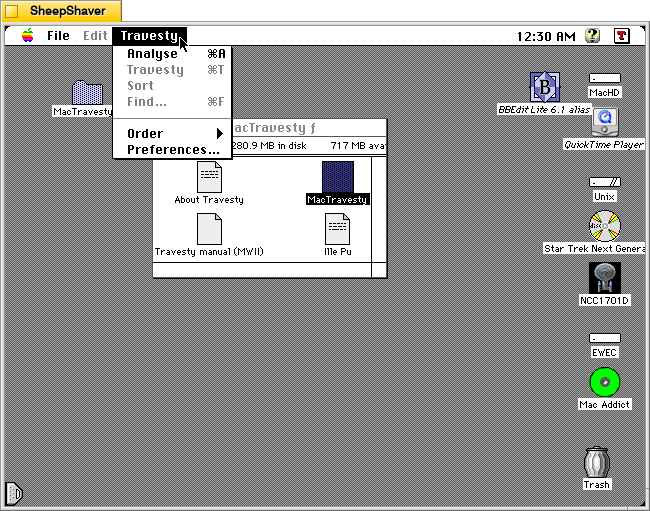
Task: Select the Mac Addict CD icon
Action: [605, 382]
